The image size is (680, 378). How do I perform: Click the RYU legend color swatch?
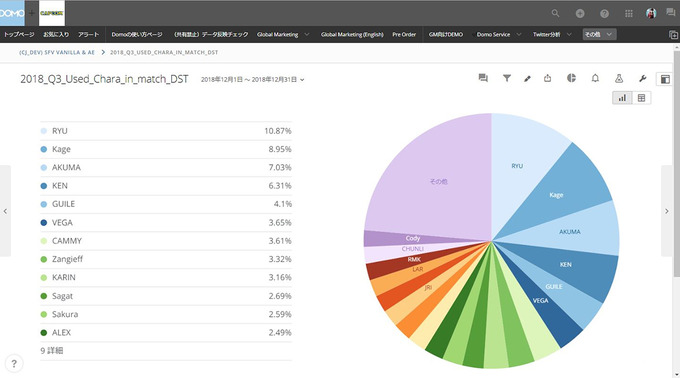click(43, 131)
